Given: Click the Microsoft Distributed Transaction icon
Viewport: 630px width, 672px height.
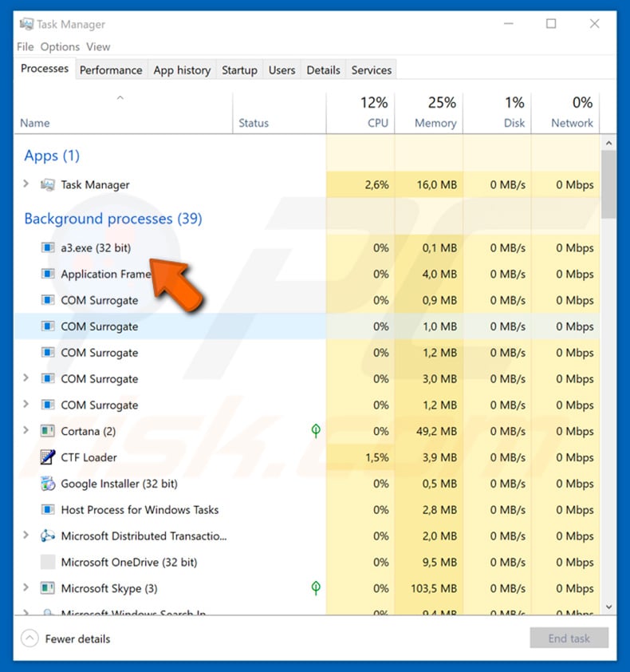Looking at the screenshot, I should [48, 536].
